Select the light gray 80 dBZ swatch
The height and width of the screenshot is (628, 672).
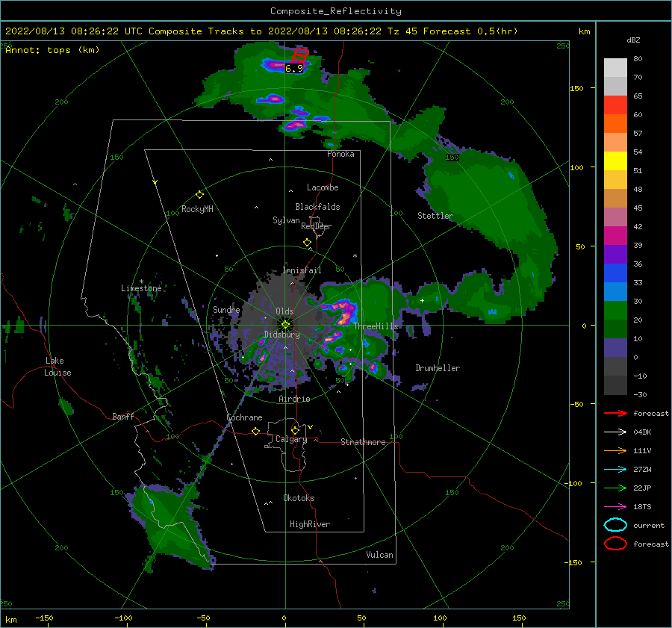(x=615, y=67)
